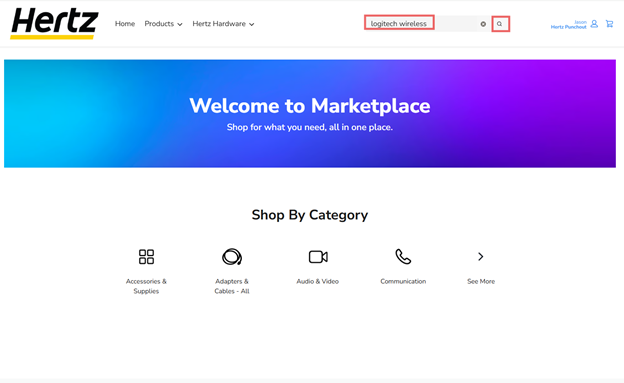Image resolution: width=624 pixels, height=383 pixels.
Task: Open the user account profile icon
Action: 594,24
